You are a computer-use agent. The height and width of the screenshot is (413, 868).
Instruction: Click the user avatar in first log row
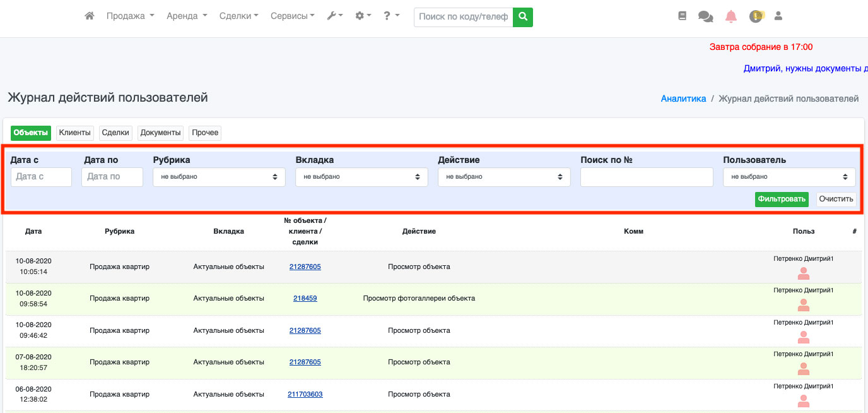click(803, 273)
